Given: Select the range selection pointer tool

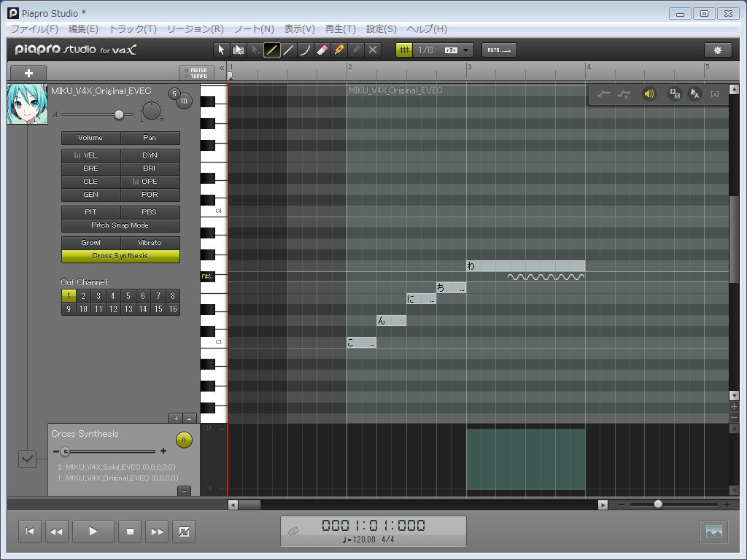Looking at the screenshot, I should (x=238, y=50).
